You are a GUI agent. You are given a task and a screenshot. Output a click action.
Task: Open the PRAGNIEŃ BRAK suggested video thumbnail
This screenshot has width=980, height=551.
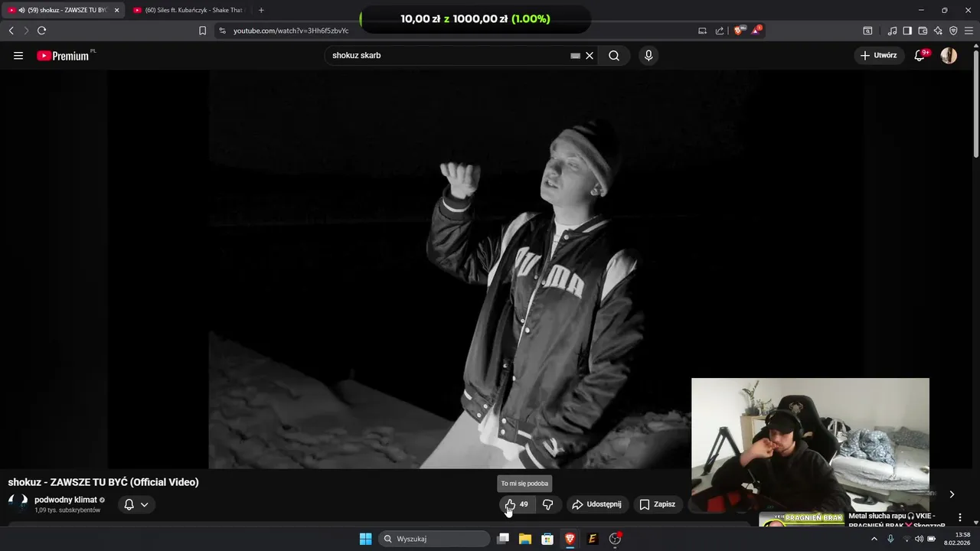coord(801,520)
